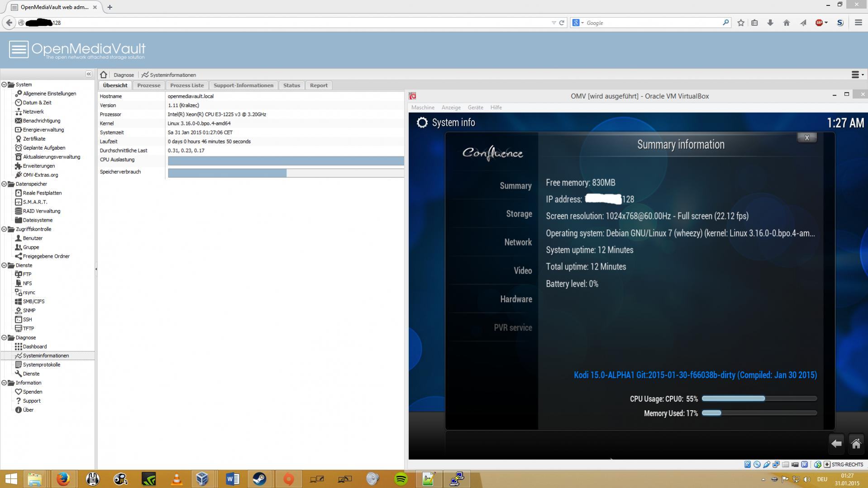Switch to the Prozesse tab

pos(149,85)
